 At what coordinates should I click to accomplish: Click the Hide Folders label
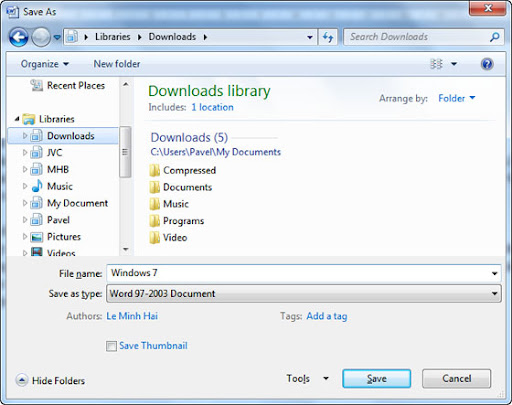[x=58, y=380]
